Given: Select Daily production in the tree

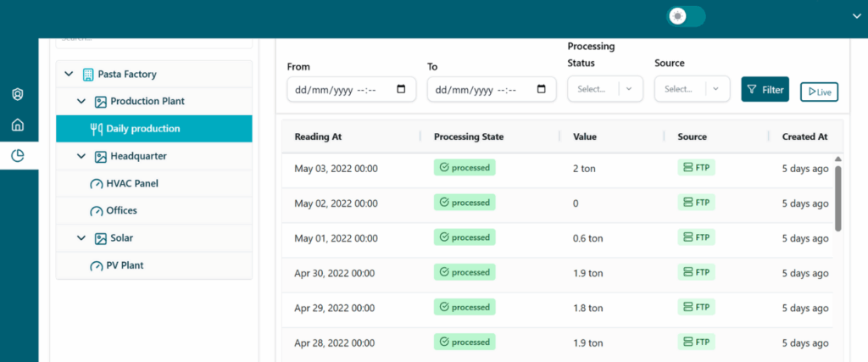Looking at the screenshot, I should pyautogui.click(x=142, y=129).
